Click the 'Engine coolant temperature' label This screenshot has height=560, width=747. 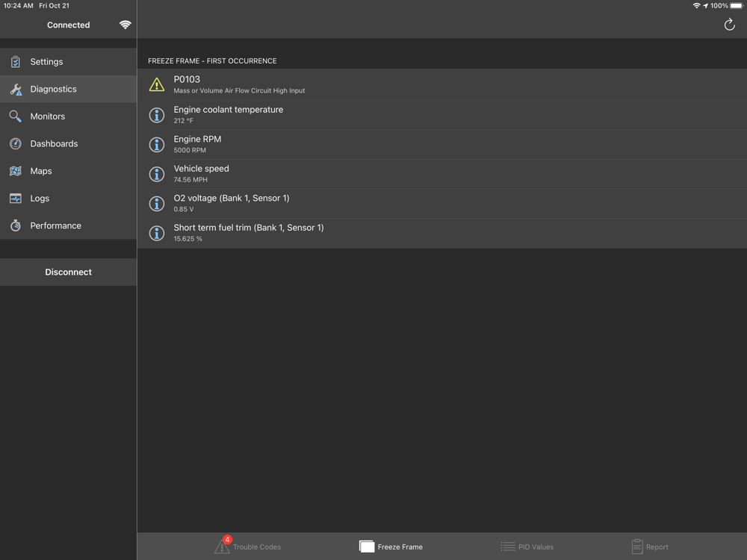click(228, 110)
